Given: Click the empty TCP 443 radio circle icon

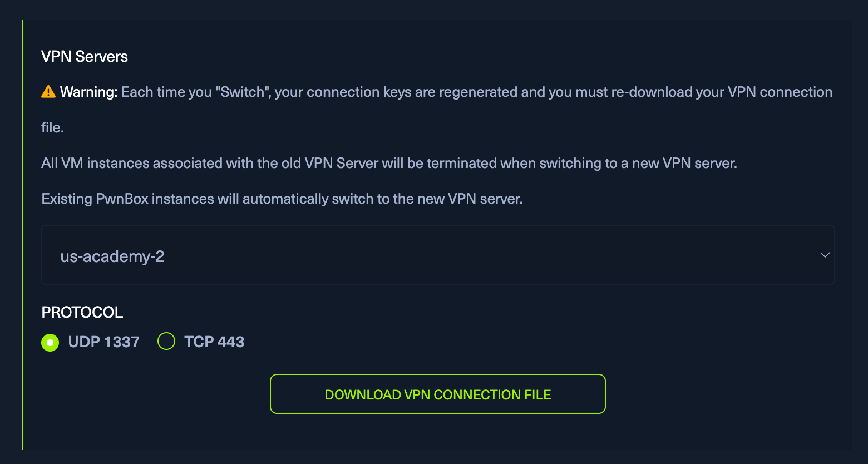Looking at the screenshot, I should (x=166, y=341).
